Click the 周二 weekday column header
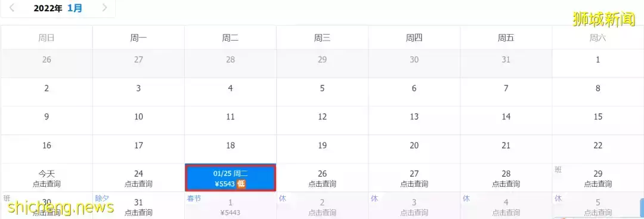This screenshot has width=644, height=219. [230, 38]
